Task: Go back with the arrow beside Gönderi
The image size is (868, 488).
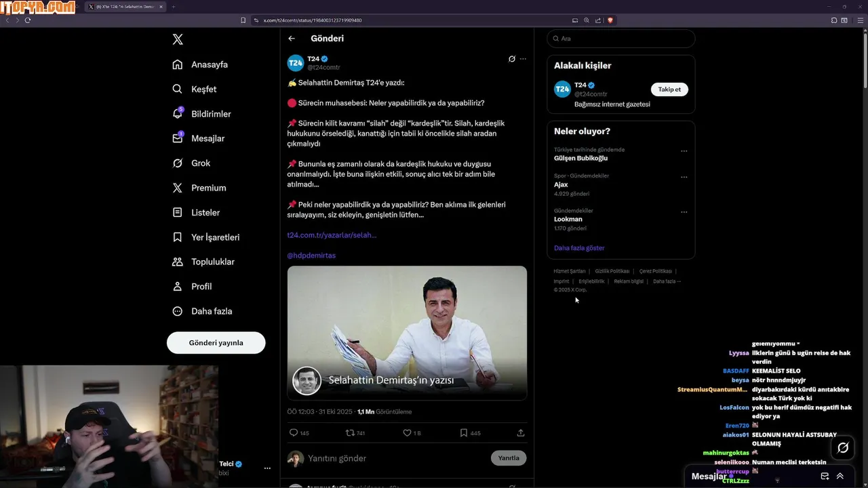Action: [292, 39]
